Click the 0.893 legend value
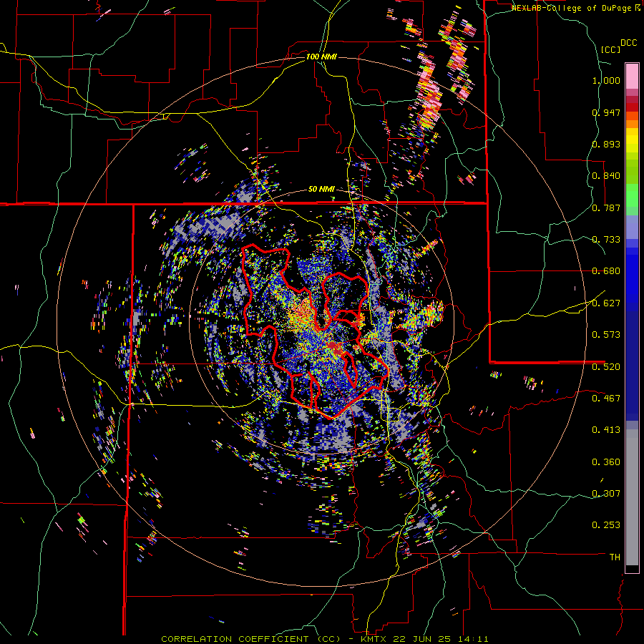644x644 pixels. click(x=606, y=144)
